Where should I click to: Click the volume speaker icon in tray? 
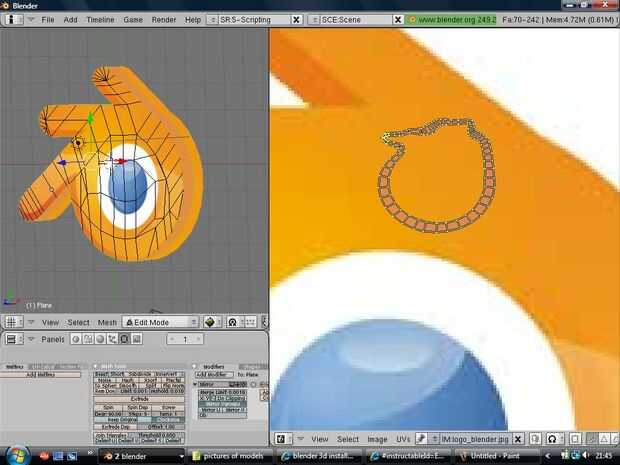[586, 456]
